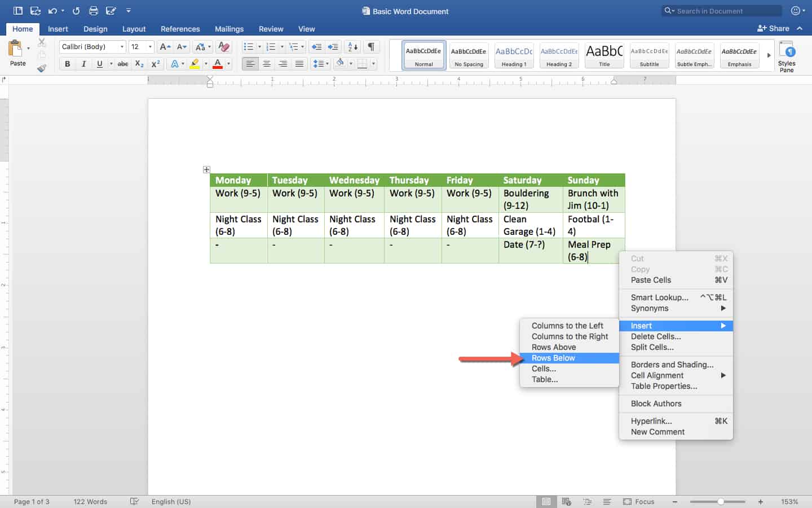
Task: Expand the font size dropdown
Action: 150,47
